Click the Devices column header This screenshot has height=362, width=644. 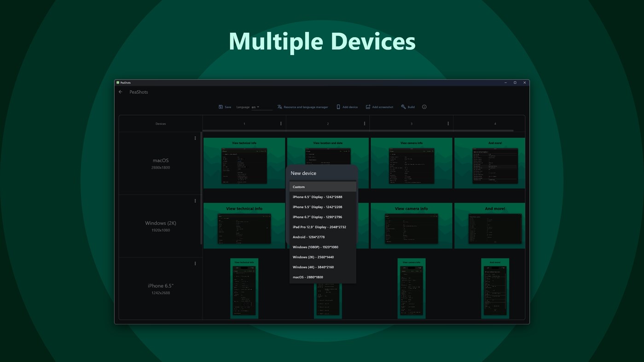(161, 124)
